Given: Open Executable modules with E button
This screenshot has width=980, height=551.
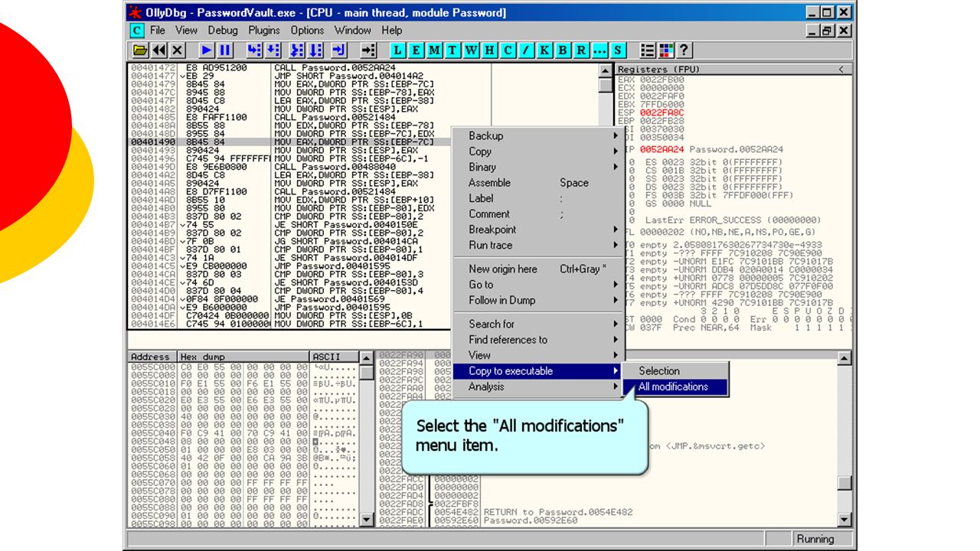Looking at the screenshot, I should [x=416, y=51].
